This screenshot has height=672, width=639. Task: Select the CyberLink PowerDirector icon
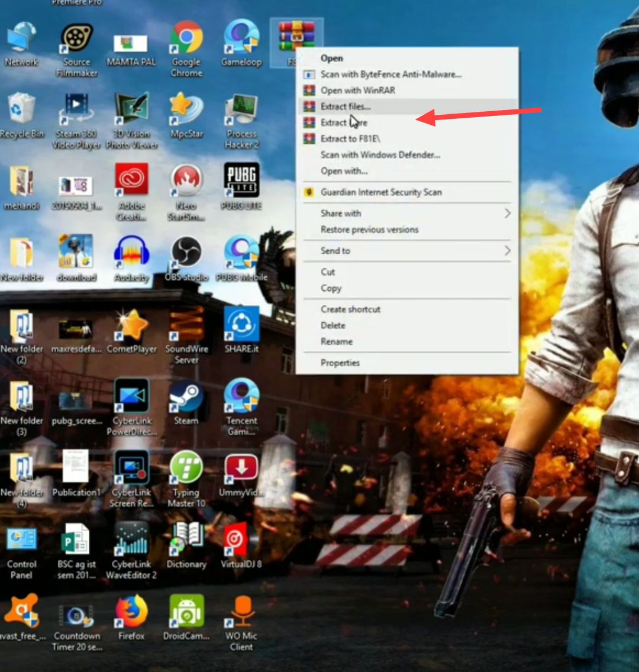[x=131, y=408]
